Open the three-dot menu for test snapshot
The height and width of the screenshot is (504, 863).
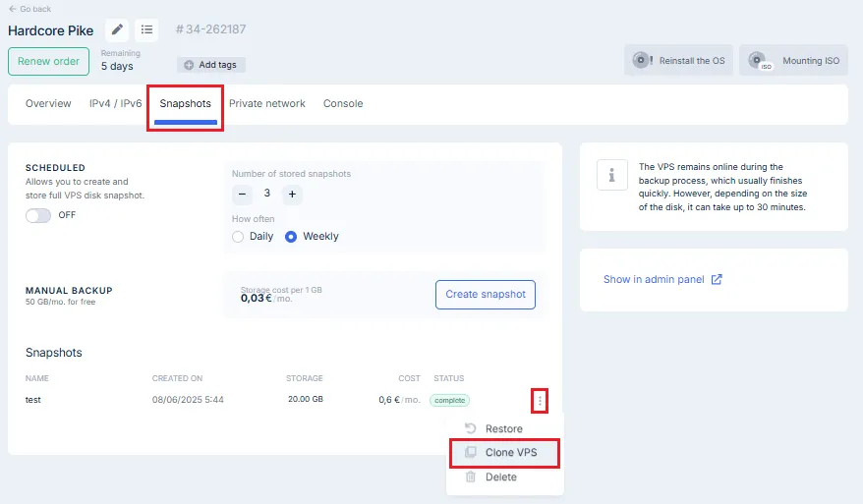[x=540, y=401]
